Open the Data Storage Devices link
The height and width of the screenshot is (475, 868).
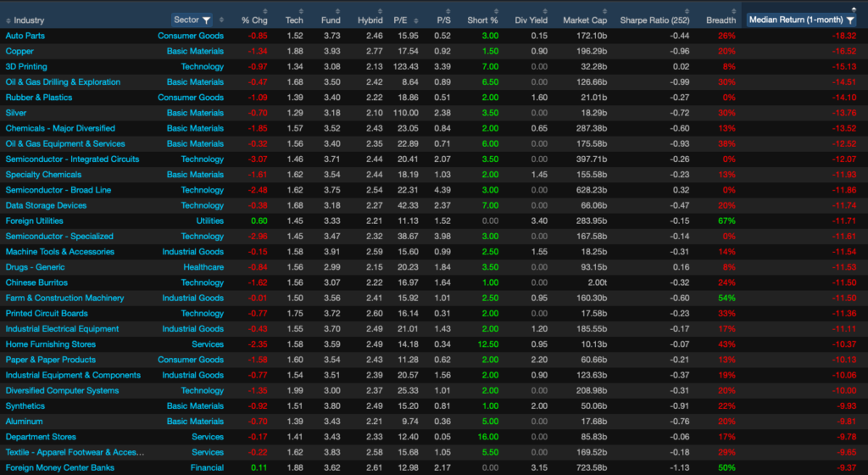click(x=46, y=205)
